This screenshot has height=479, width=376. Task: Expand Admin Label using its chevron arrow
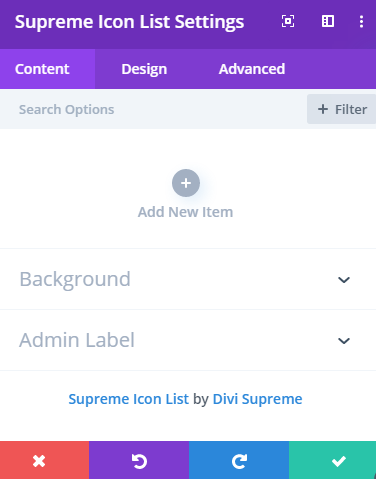click(344, 341)
